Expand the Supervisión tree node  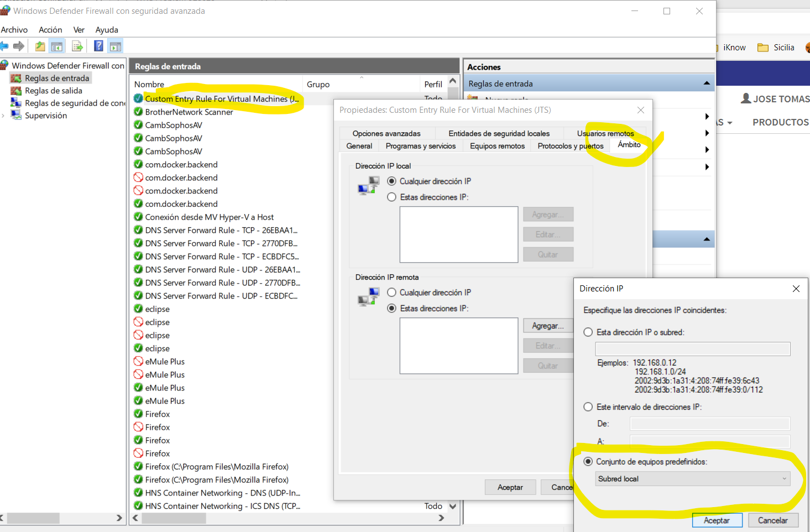pyautogui.click(x=3, y=116)
